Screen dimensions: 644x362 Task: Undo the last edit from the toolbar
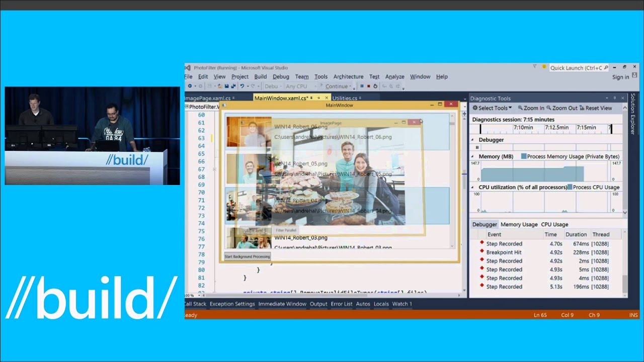242,86
